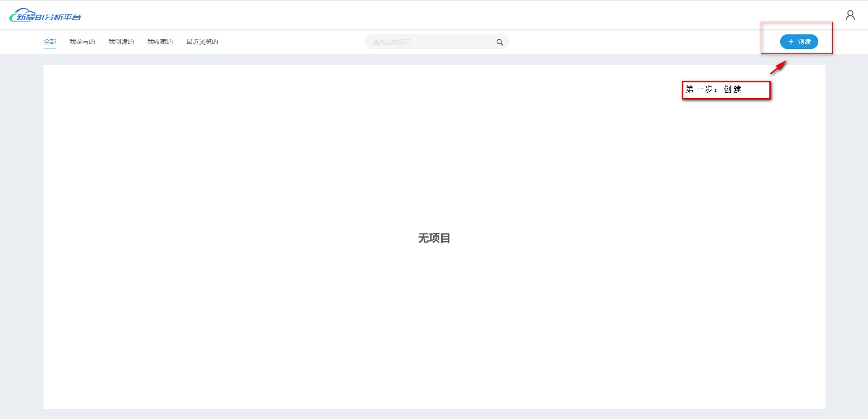Click the 无项目 empty-state text
868x419 pixels.
pyautogui.click(x=434, y=238)
